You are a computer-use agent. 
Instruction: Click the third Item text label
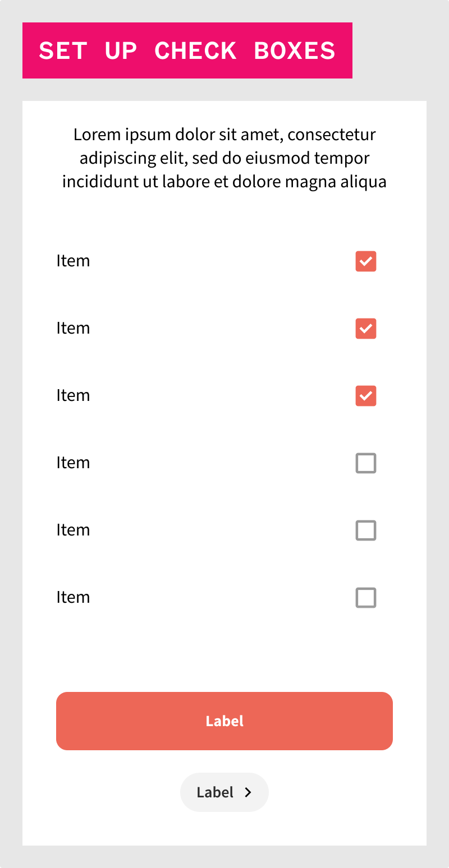[x=73, y=396]
